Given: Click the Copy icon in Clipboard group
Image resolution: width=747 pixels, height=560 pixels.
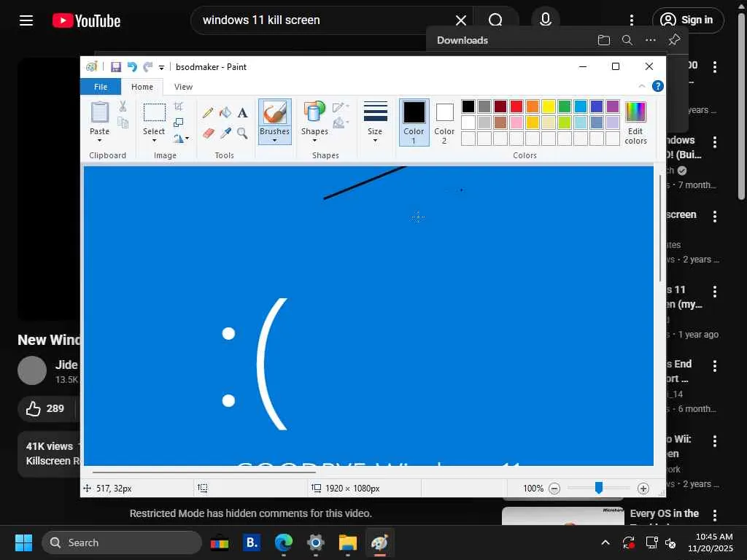Looking at the screenshot, I should click(123, 122).
